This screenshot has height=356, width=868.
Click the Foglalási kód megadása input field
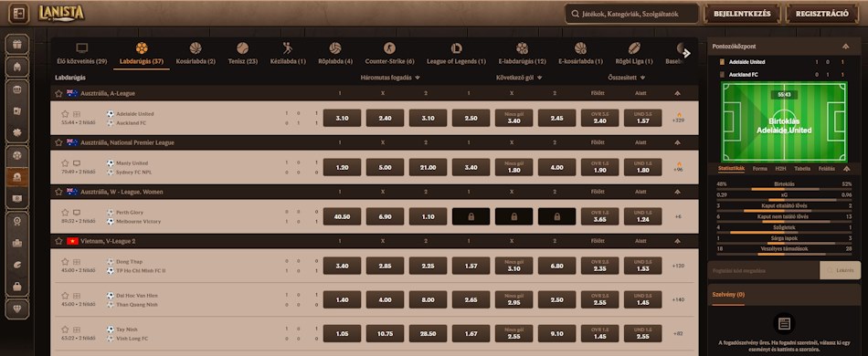764,271
